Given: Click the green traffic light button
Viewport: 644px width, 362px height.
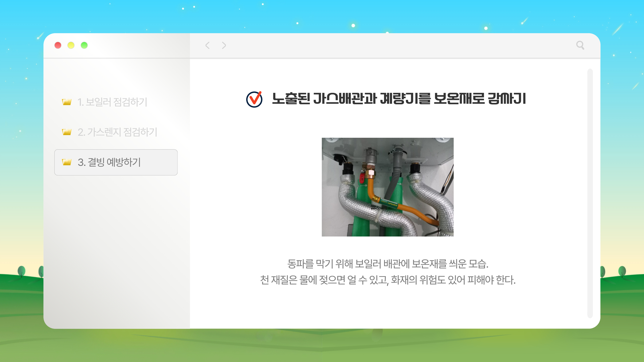Looking at the screenshot, I should tap(85, 45).
